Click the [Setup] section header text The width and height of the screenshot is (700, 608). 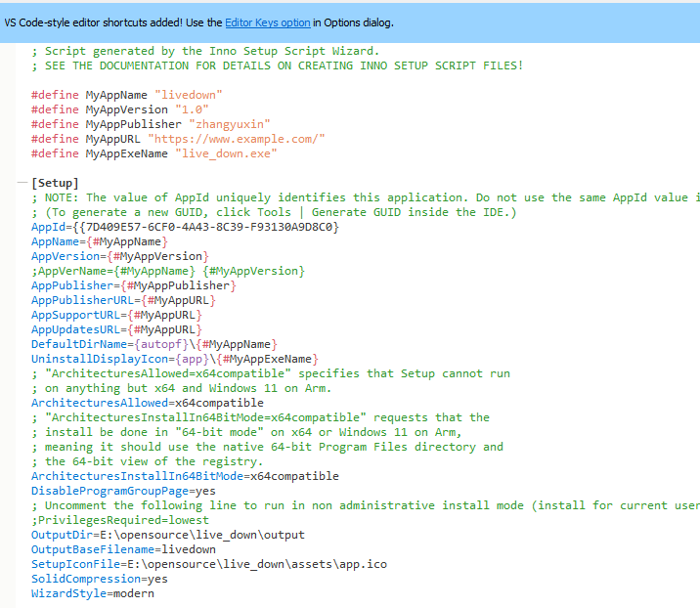(55, 183)
